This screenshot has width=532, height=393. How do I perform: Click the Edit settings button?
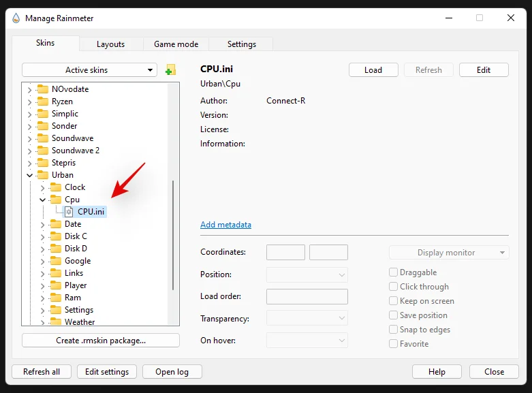point(107,372)
